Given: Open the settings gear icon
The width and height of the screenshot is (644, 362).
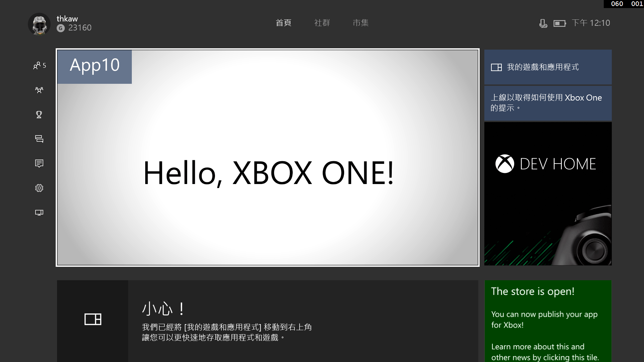Looking at the screenshot, I should click(39, 188).
